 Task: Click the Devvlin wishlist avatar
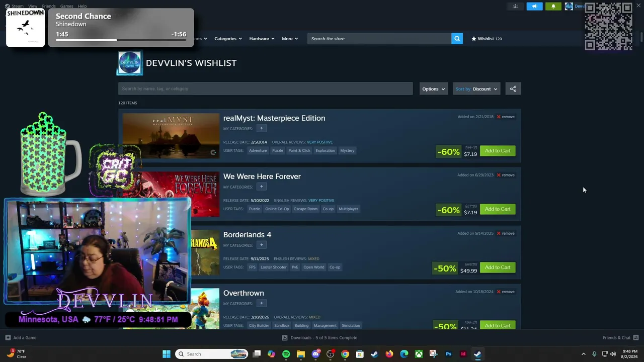coord(130,63)
